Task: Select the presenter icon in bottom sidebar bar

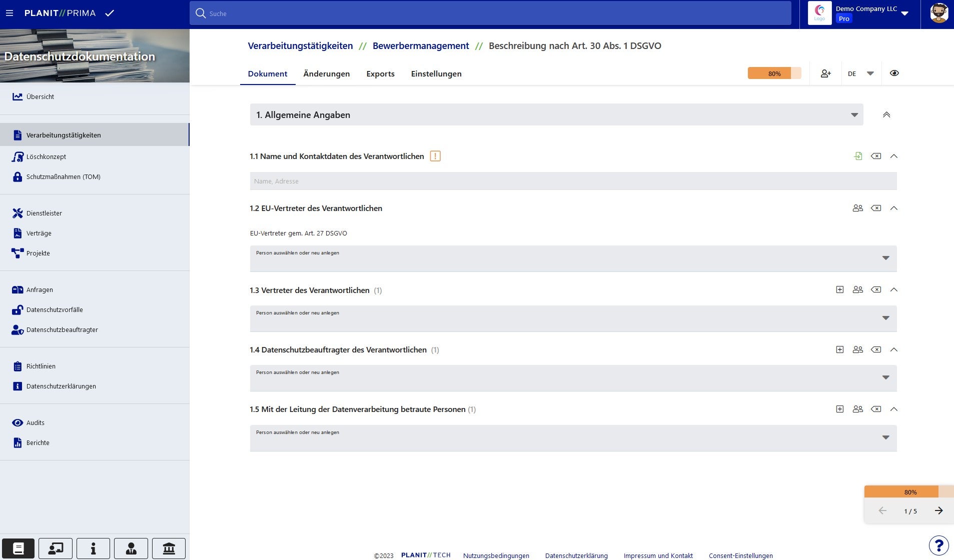Action: 56,548
